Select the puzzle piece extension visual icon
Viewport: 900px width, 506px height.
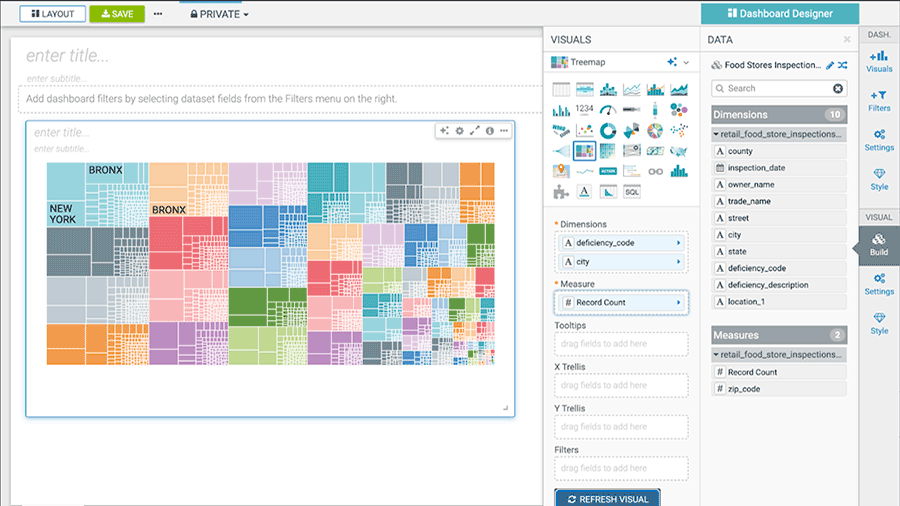(x=560, y=191)
